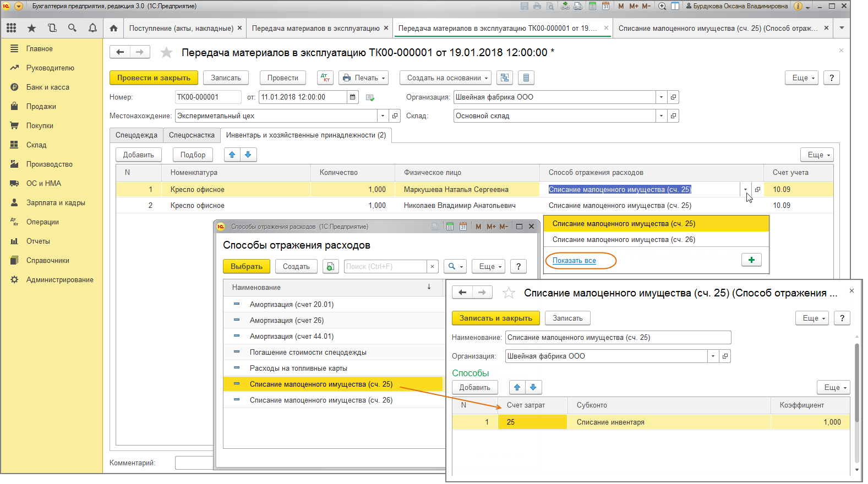
Task: Select Амортизация (счет 26) row
Action: coord(333,321)
